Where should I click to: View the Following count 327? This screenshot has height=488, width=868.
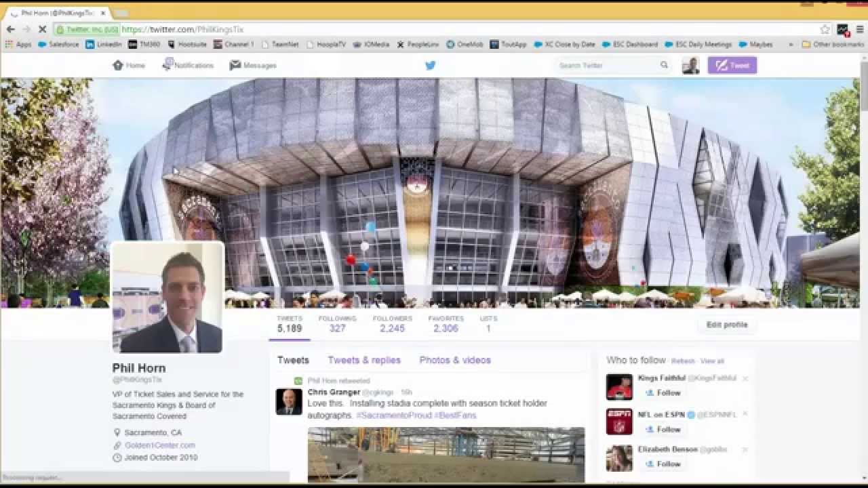pyautogui.click(x=337, y=324)
